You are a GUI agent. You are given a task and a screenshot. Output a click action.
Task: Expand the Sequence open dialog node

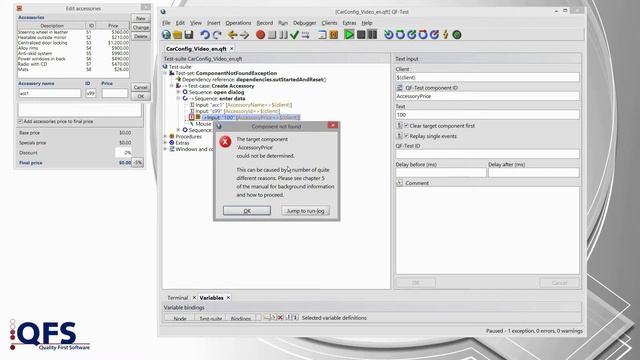tap(178, 92)
